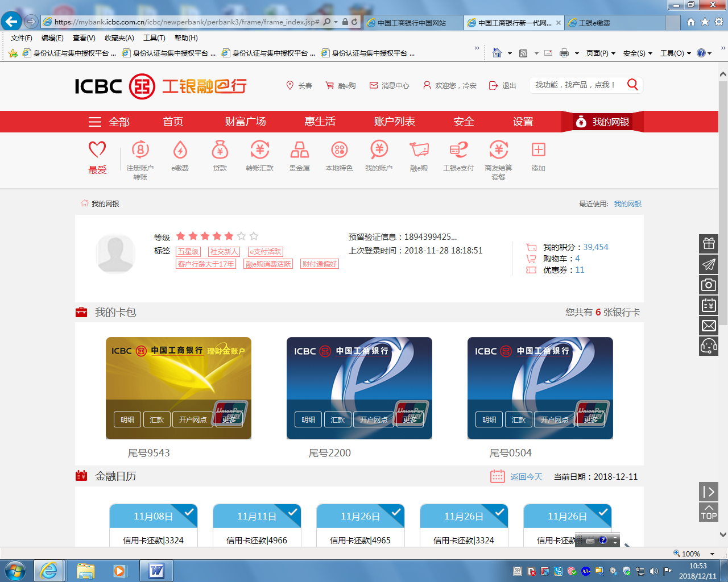Open 账户列表 tab
Screen dimensions: 728x582
tap(394, 122)
